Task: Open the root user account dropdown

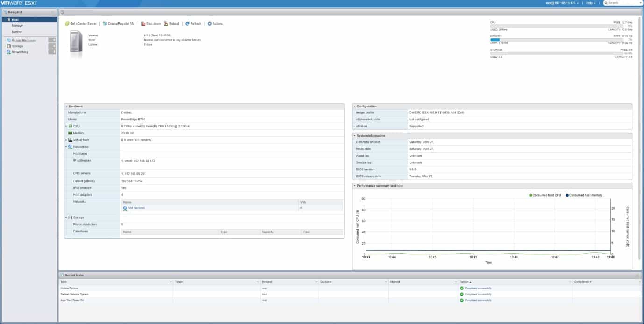Action: [x=562, y=3]
